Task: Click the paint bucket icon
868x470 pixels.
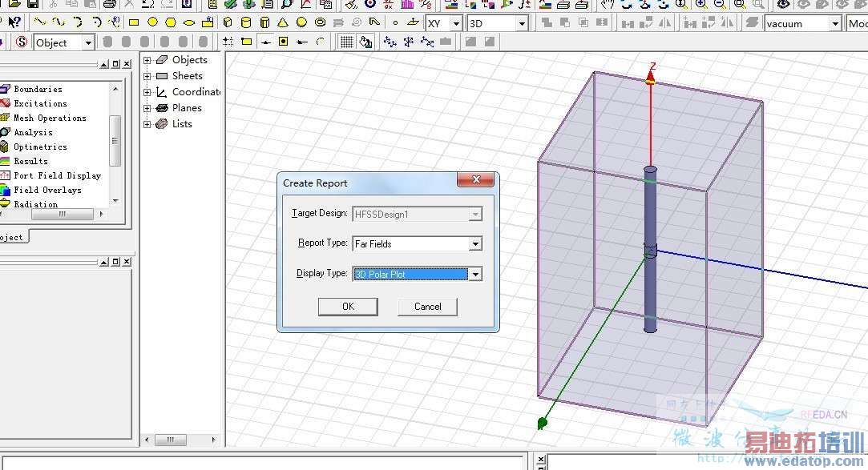Action: (365, 42)
